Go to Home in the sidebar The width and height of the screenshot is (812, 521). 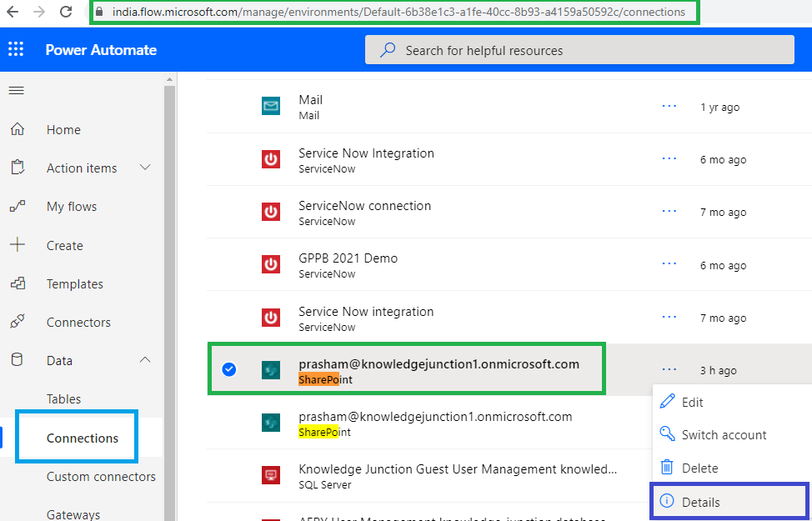pyautogui.click(x=63, y=129)
